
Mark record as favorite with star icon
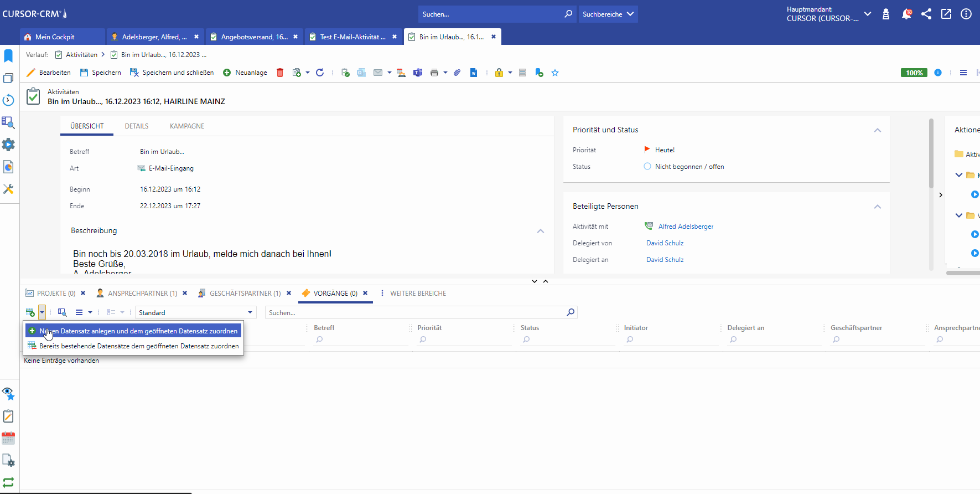pyautogui.click(x=555, y=73)
